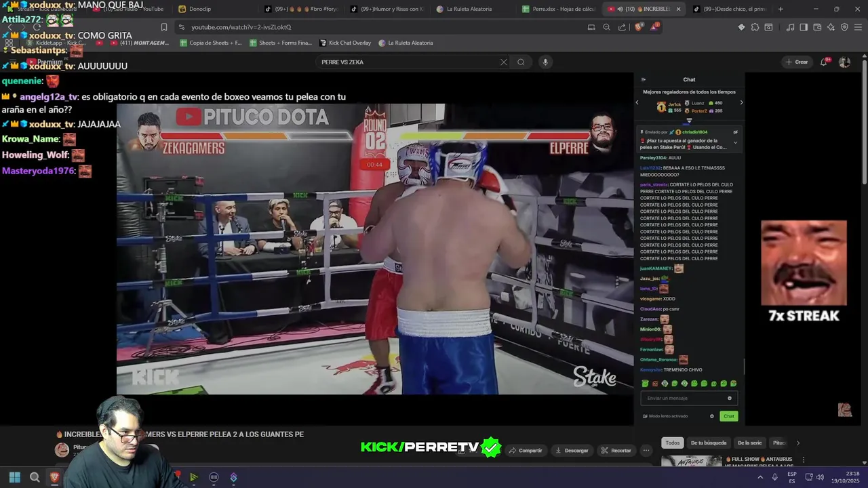
Task: Open site settings icon left of youtube.com URL
Action: click(x=181, y=27)
